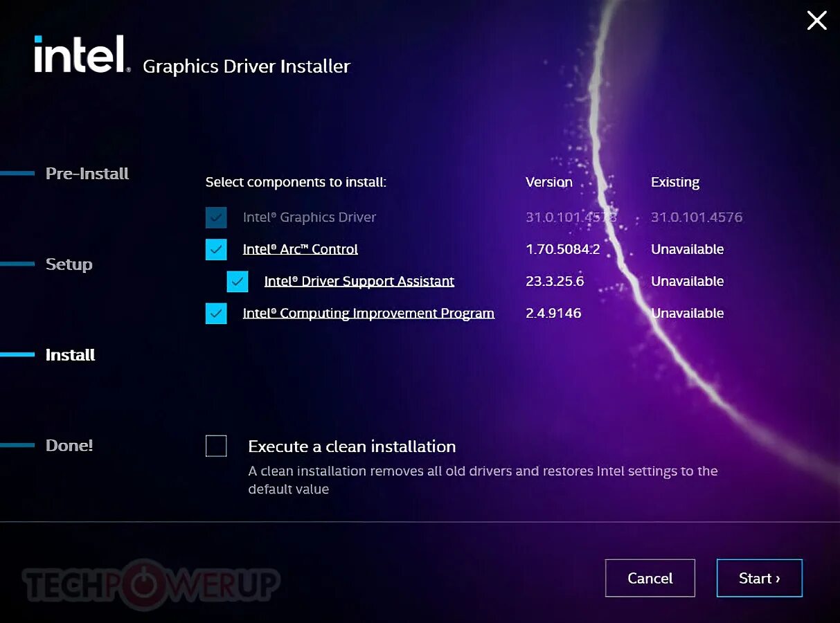Open the Intel Driver Support Assistant link

(359, 281)
